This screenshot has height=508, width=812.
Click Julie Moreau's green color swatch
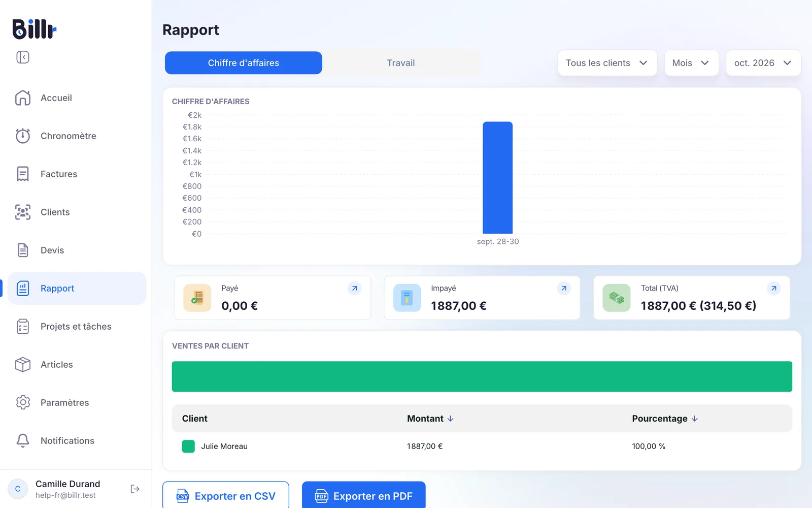pos(188,447)
